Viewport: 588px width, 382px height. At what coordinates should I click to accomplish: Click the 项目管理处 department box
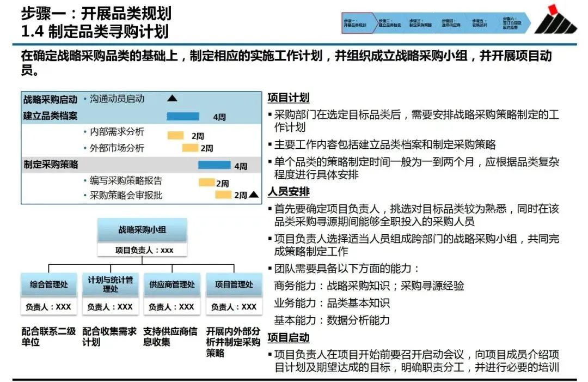click(234, 284)
